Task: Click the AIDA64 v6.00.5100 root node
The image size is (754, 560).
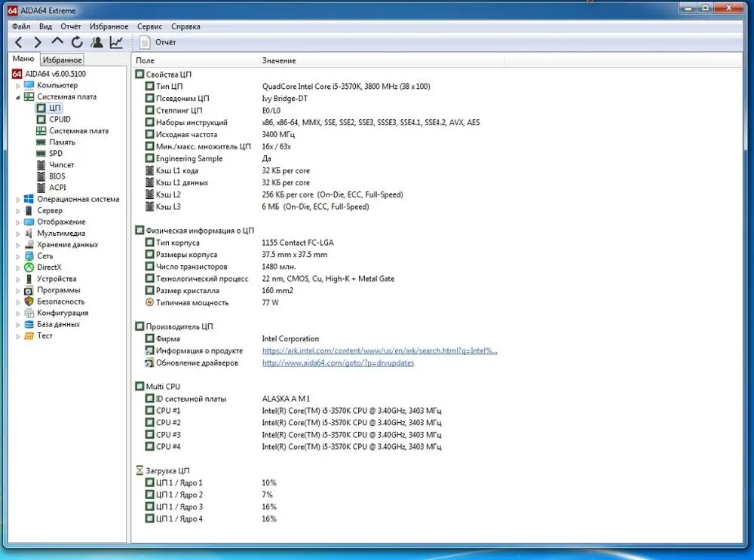Action: coord(55,74)
